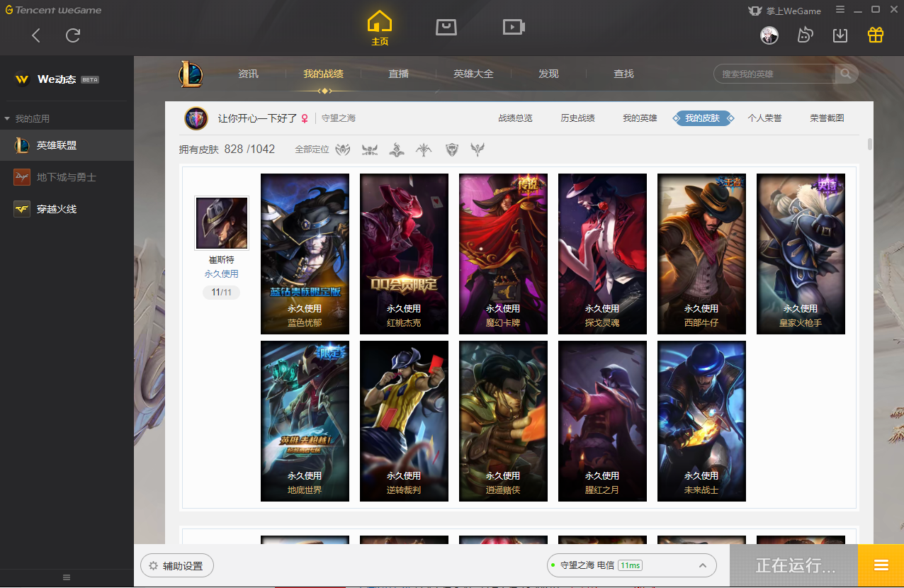This screenshot has width=904, height=588.
Task: Open the 直播 tab
Action: click(398, 74)
